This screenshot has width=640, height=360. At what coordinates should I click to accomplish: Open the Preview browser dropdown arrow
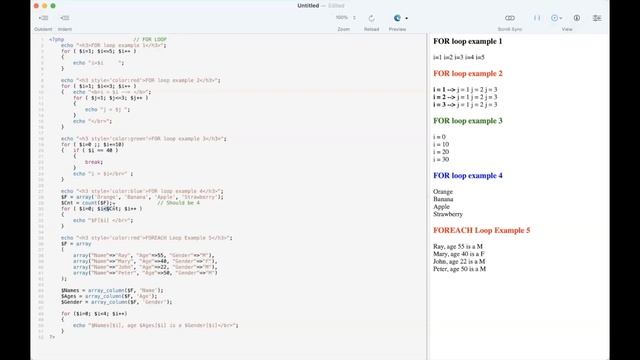tap(407, 18)
